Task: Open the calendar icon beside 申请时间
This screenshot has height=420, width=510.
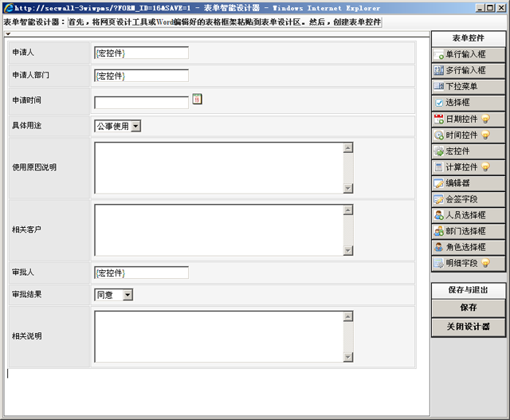Action: coord(198,99)
